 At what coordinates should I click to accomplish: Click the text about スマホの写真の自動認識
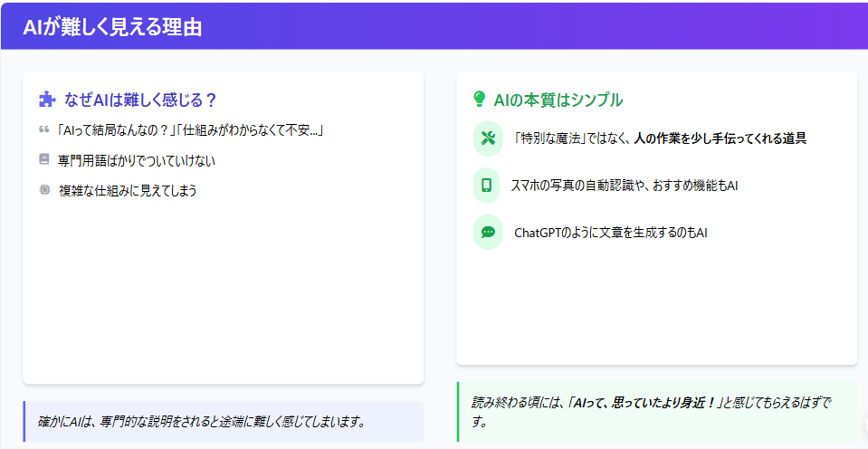pos(625,185)
